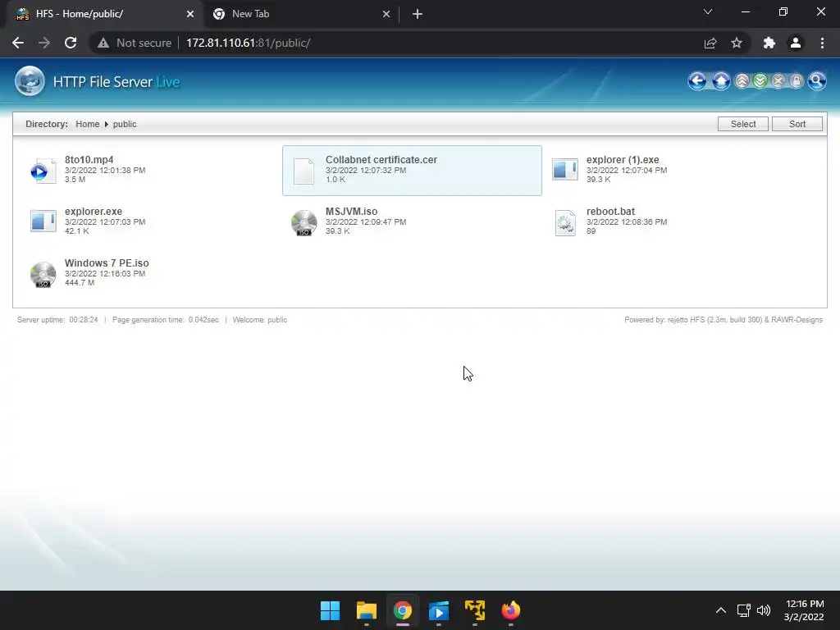Image resolution: width=840 pixels, height=630 pixels.
Task: Click the Sort button
Action: pos(797,124)
